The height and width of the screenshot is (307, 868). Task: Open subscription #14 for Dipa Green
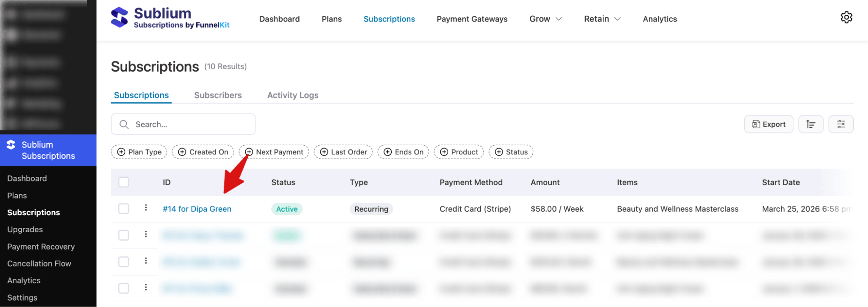click(x=197, y=209)
